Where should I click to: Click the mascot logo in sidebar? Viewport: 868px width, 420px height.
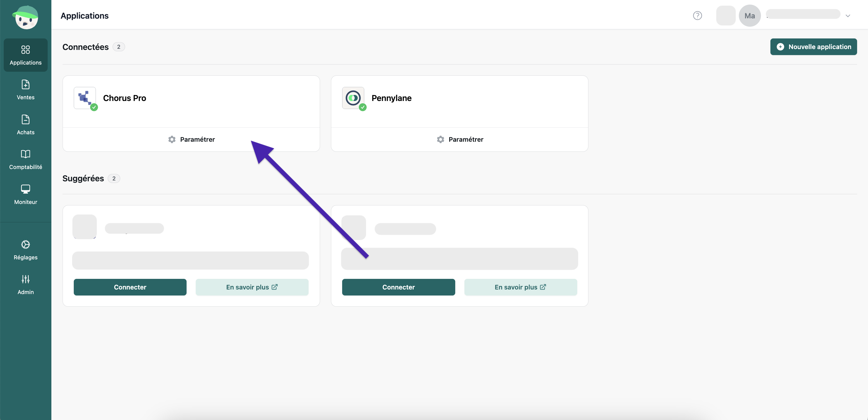pos(26,17)
